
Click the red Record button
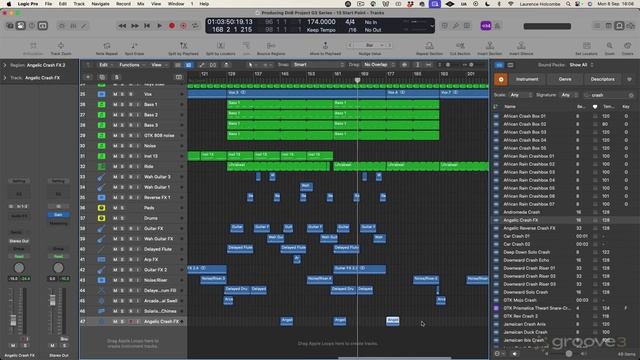click(172, 26)
